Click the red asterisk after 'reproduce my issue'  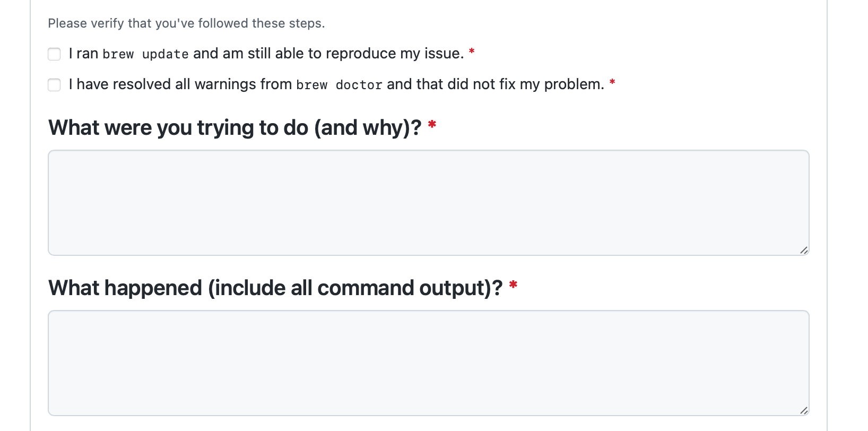pos(472,51)
